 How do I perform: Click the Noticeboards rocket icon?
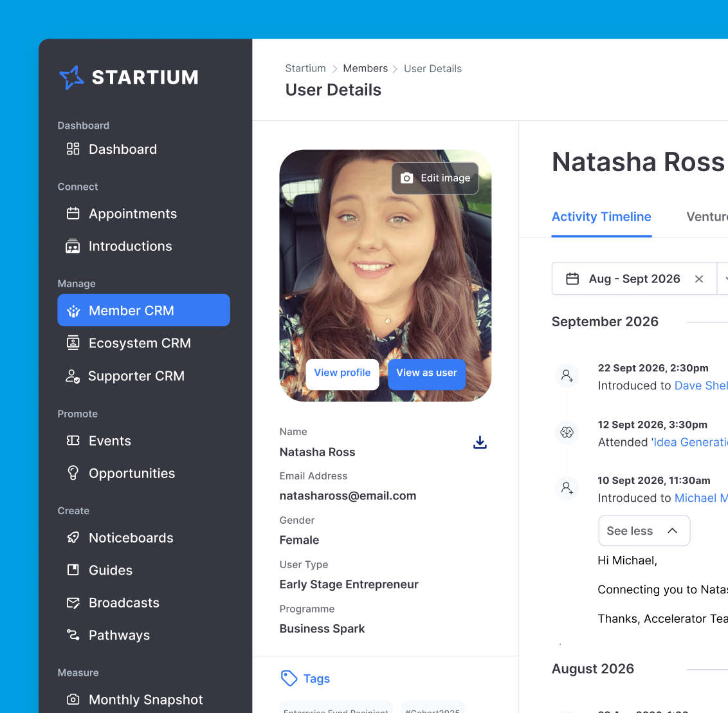coord(73,537)
